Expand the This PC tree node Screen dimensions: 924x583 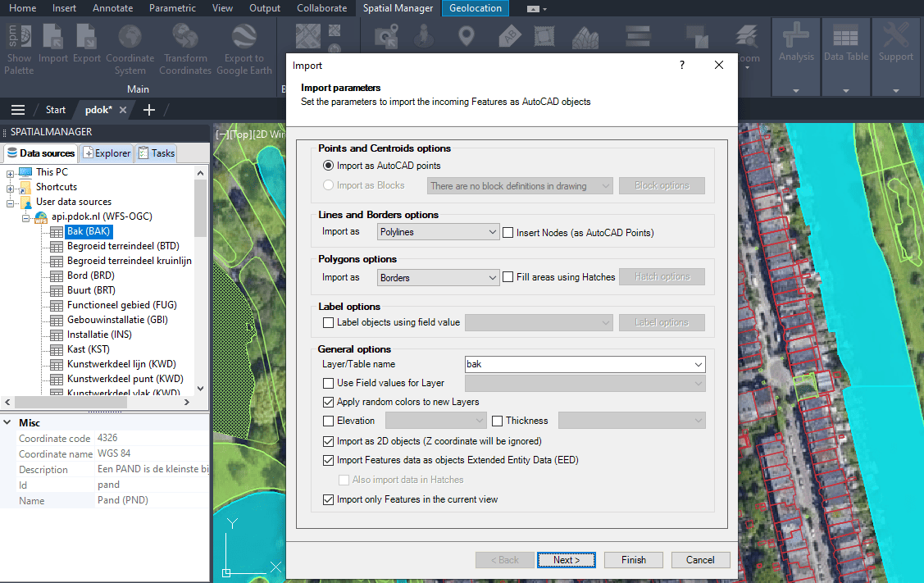(x=10, y=174)
